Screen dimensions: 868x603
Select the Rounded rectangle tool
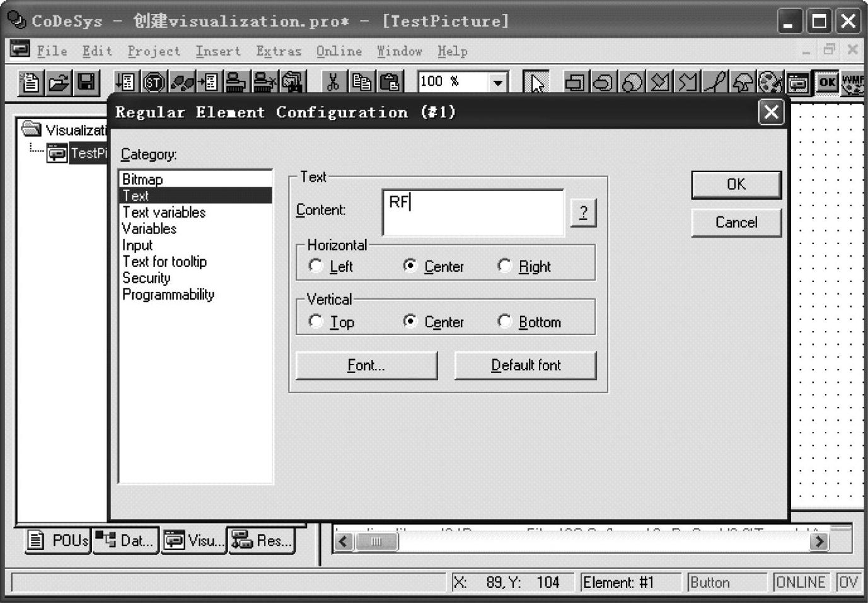pyautogui.click(x=603, y=83)
